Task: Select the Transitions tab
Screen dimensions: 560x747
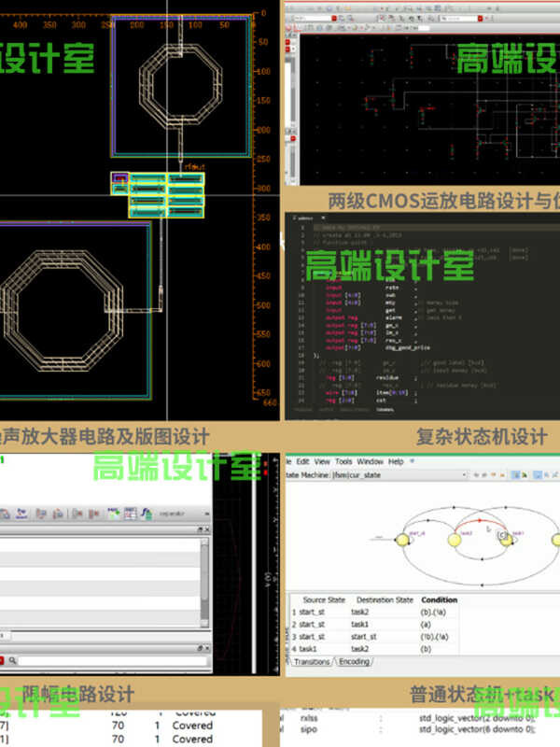Action: [311, 662]
